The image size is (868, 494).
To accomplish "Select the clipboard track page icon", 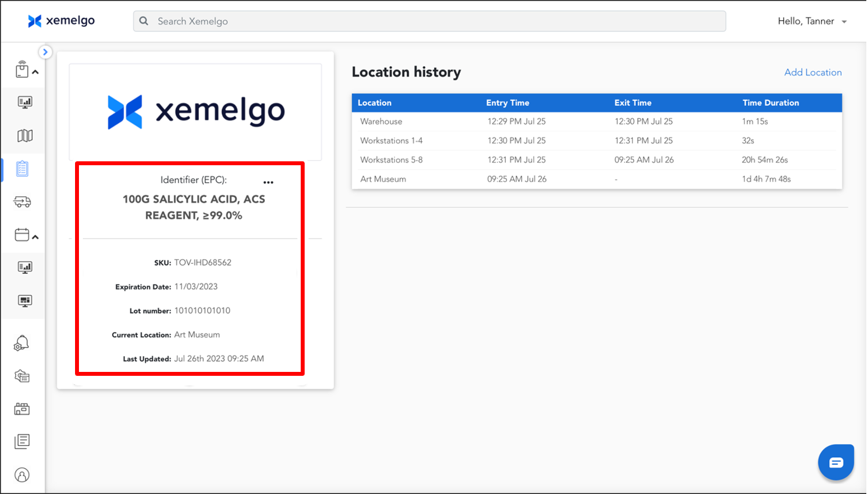I will [x=22, y=169].
